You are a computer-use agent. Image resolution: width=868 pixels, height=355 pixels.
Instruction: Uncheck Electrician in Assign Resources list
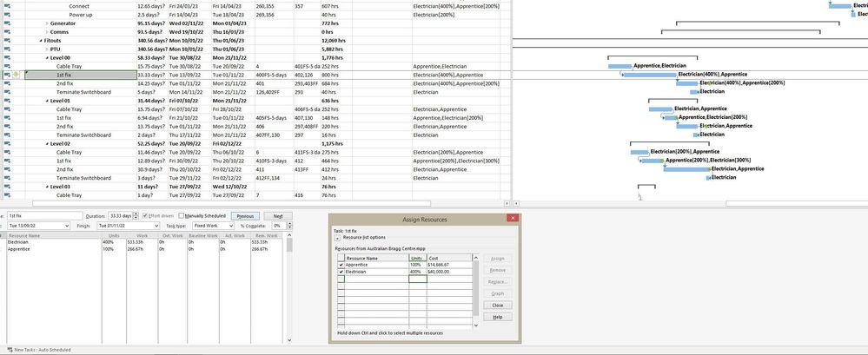[341, 272]
